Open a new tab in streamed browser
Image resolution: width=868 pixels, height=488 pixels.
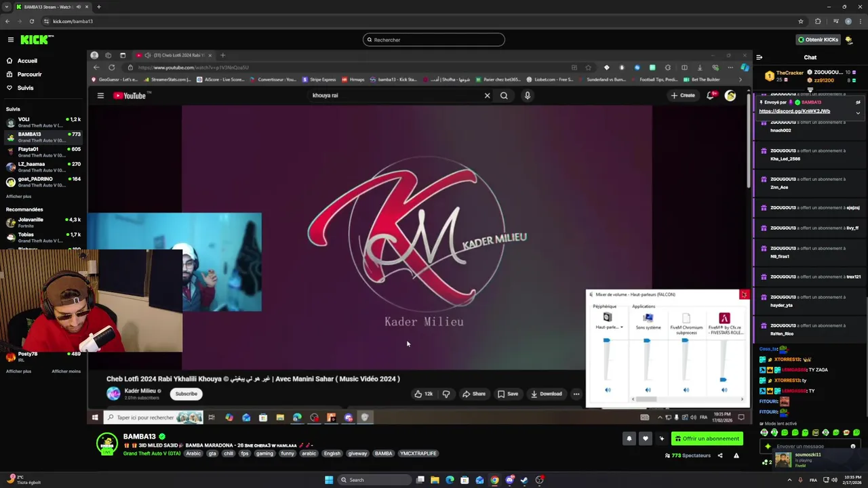pyautogui.click(x=222, y=56)
